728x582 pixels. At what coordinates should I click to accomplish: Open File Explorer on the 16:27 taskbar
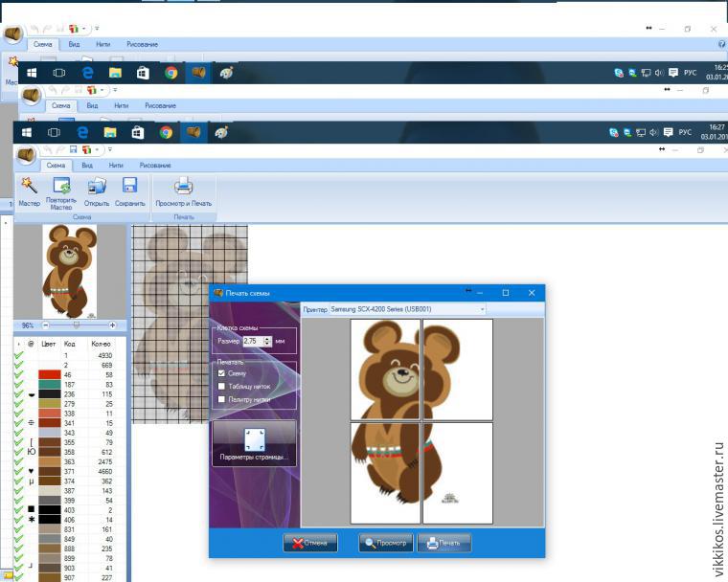pos(110,133)
